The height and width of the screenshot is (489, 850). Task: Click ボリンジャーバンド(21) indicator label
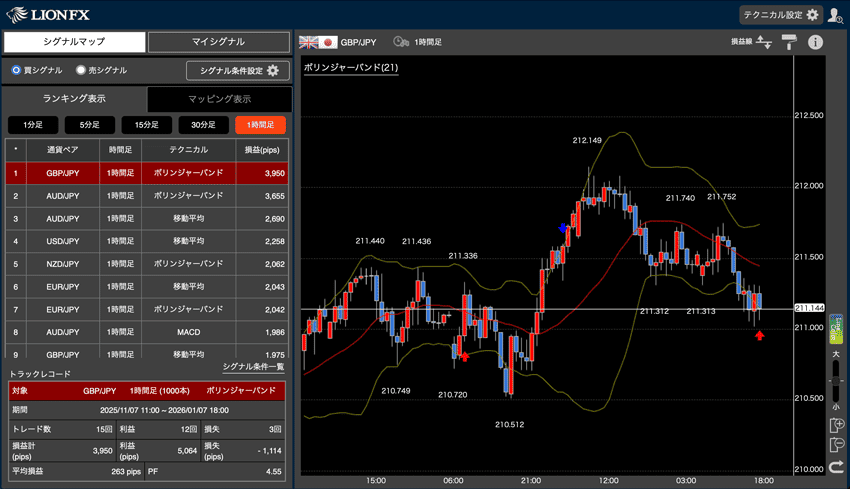[351, 68]
